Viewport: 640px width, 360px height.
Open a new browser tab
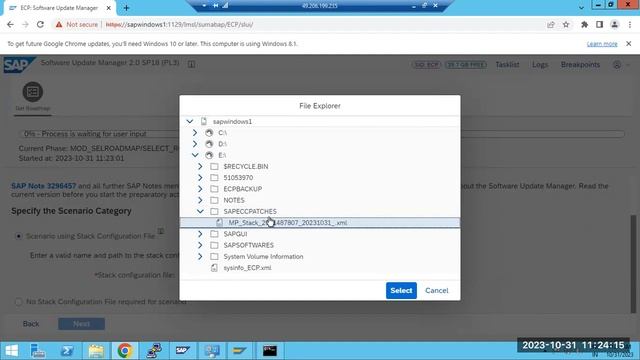126,8
